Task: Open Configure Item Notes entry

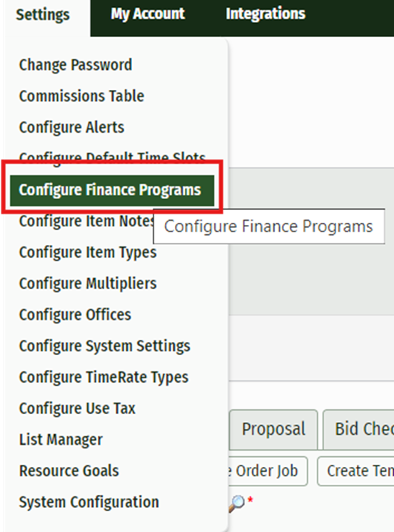Action: 86,221
